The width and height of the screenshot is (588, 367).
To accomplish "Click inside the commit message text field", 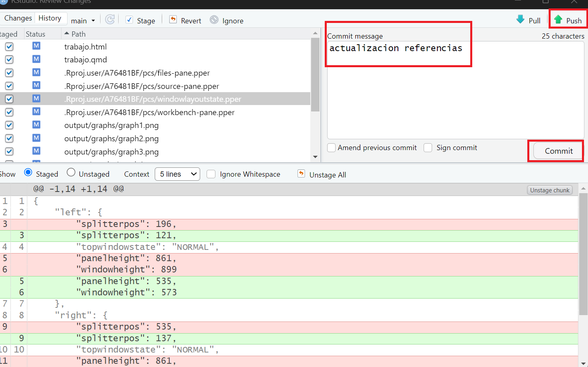I will point(455,93).
